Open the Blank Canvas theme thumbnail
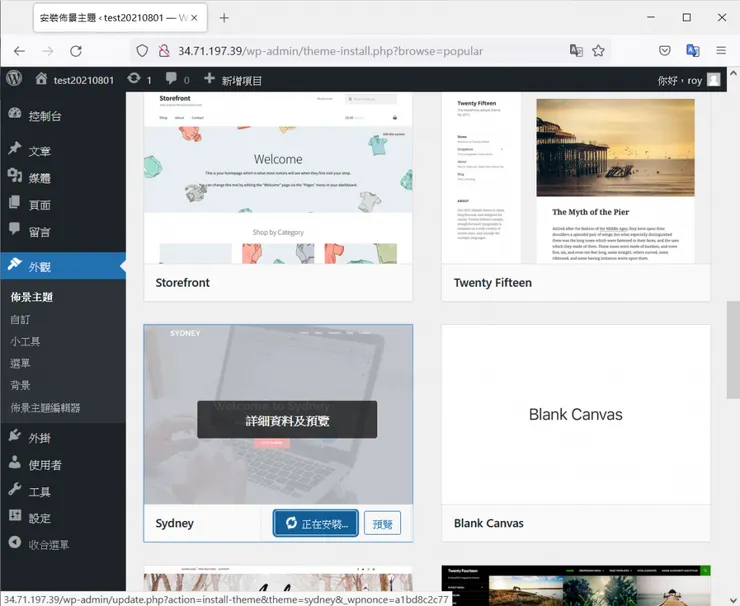The width and height of the screenshot is (740, 606). (576, 414)
